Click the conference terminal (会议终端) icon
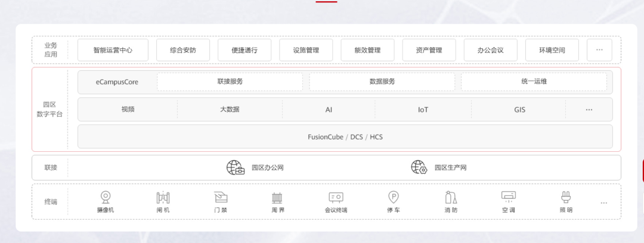Viewport: 644px width, 243px height. pos(336,197)
